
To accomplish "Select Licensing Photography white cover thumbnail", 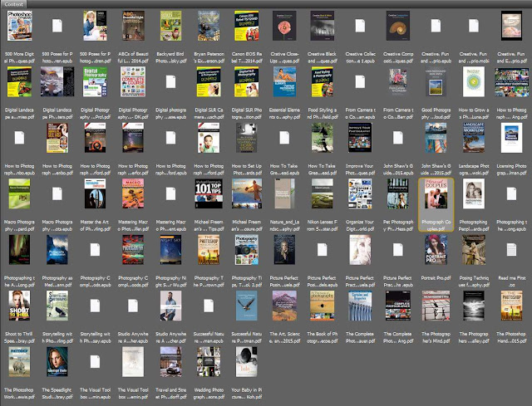I will [512, 138].
